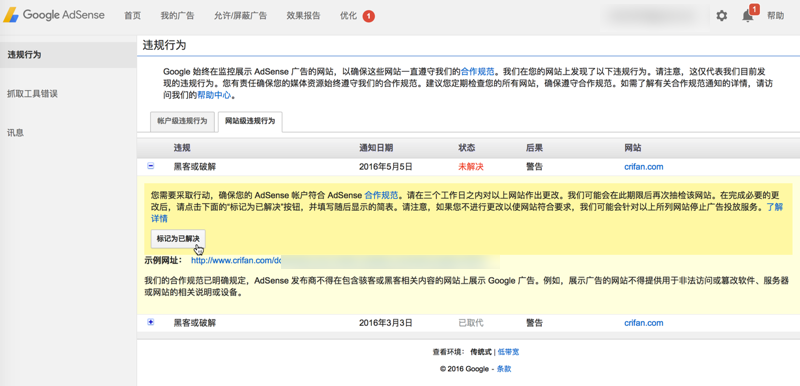Expand the 2016年3月3日 violation row
The image size is (800, 386).
coord(151,322)
